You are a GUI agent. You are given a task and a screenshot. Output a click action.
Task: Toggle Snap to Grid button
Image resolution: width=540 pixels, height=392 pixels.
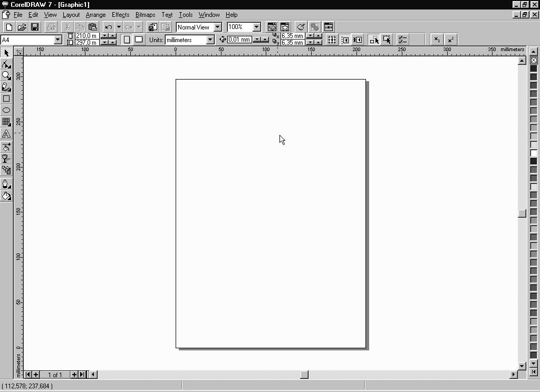[332, 40]
